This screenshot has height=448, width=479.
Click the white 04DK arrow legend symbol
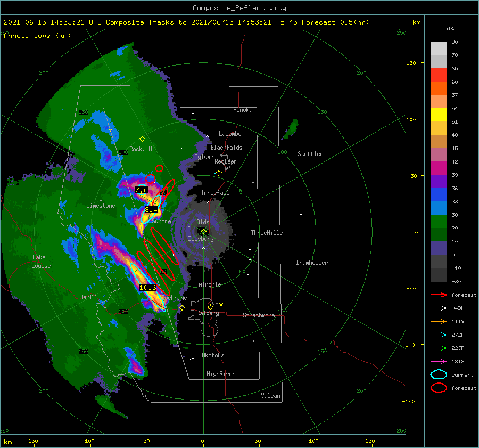tap(439, 308)
